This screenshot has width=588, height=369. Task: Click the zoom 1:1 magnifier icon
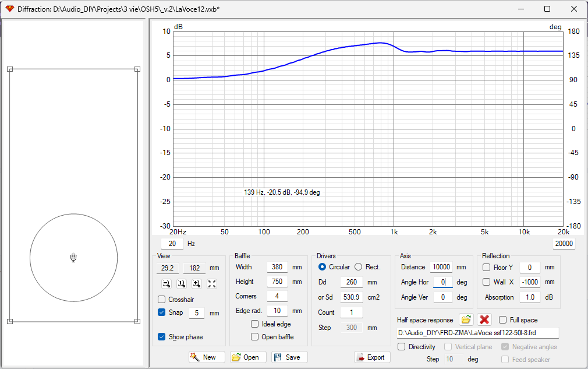[x=182, y=284]
